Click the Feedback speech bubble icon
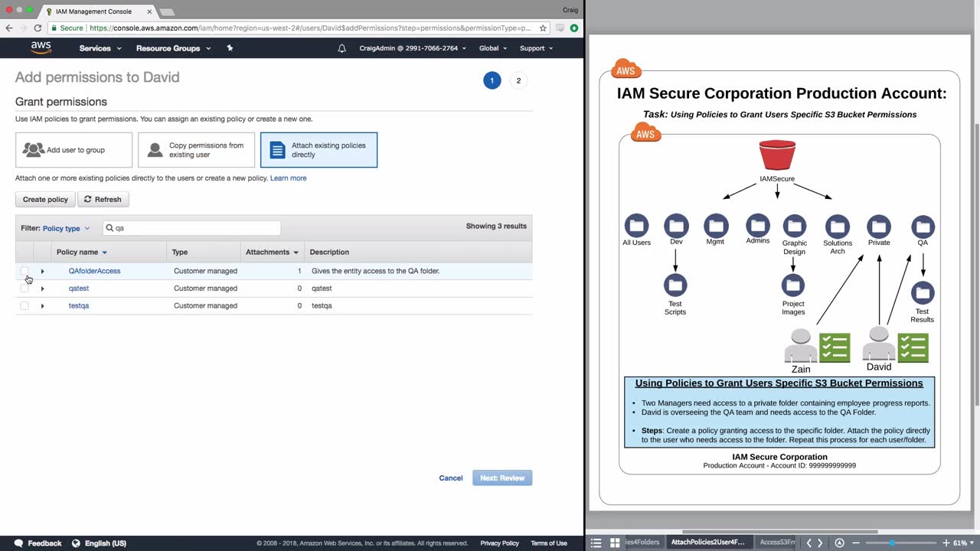The image size is (980, 551). point(19,543)
